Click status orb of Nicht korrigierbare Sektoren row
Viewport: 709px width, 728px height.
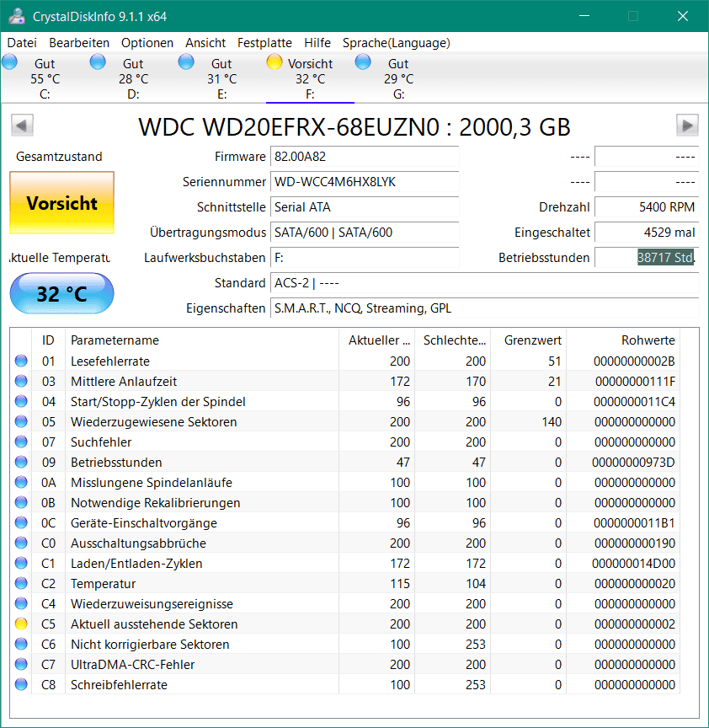21,644
